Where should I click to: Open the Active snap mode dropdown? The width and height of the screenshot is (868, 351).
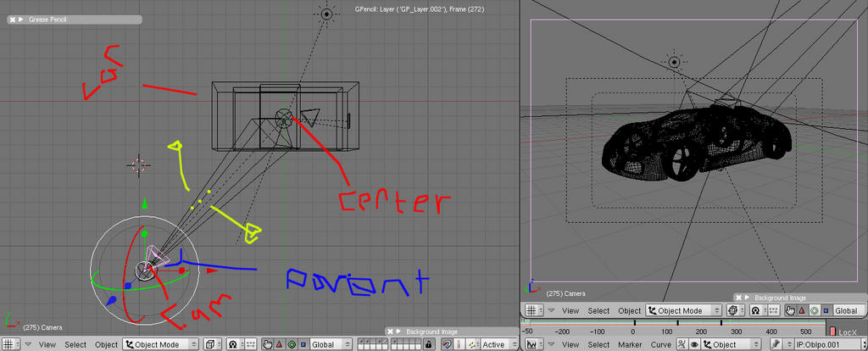coord(499,344)
